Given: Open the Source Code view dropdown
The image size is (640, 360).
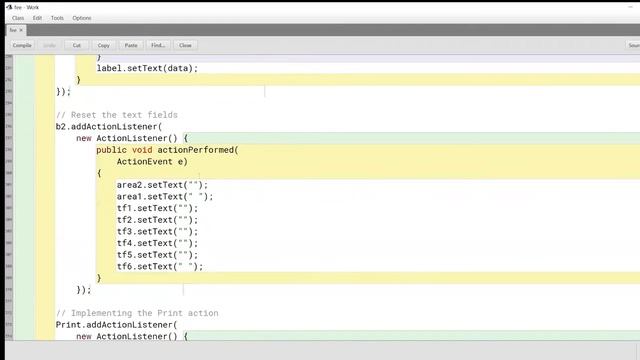Looking at the screenshot, I should coord(633,45).
